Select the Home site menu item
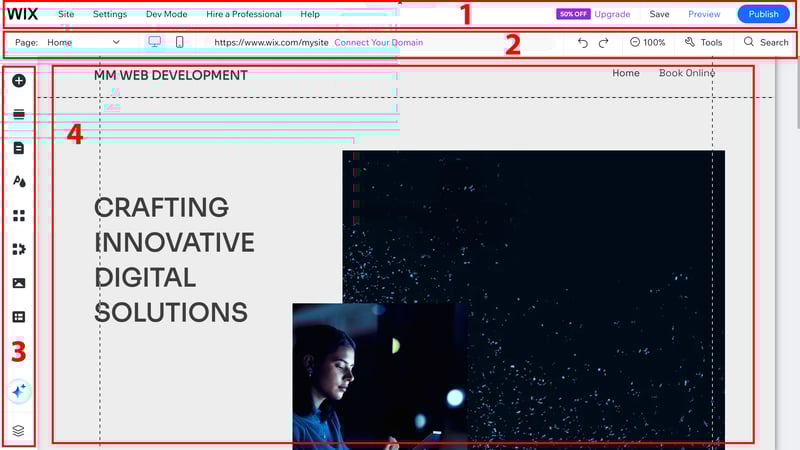800x450 pixels. (x=626, y=73)
